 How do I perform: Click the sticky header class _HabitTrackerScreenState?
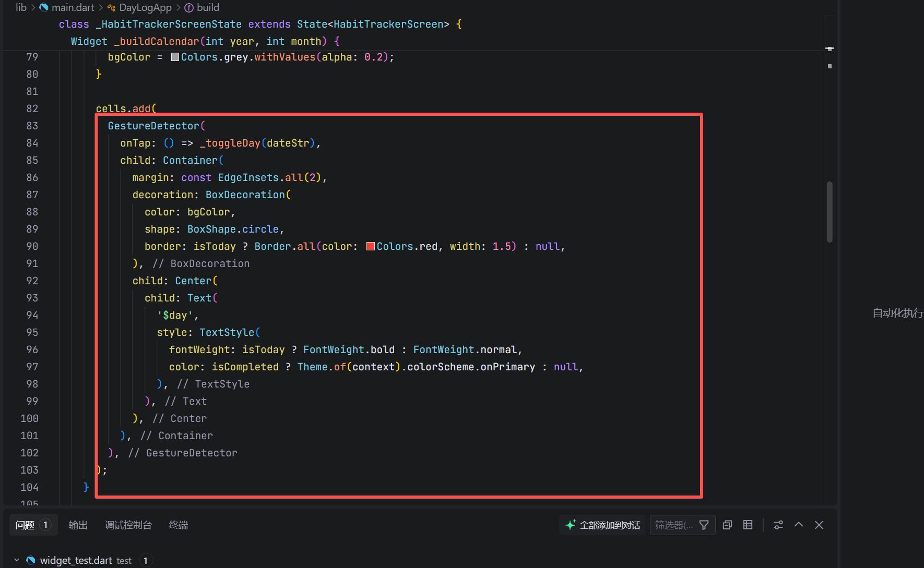click(x=260, y=24)
